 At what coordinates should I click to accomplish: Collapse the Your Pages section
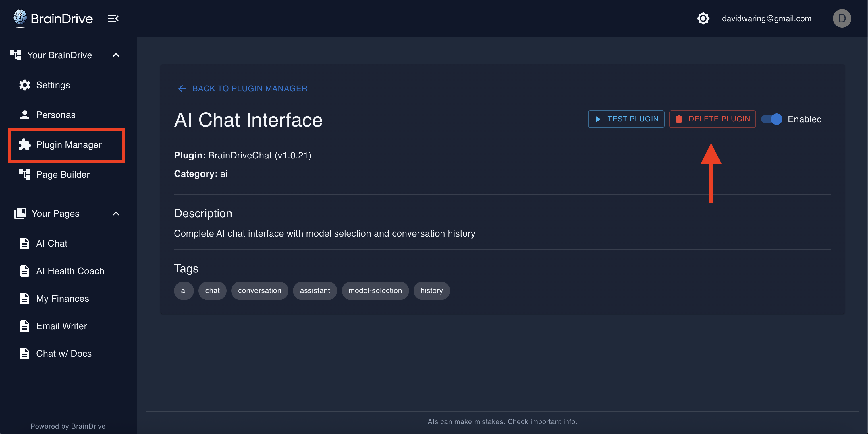(x=116, y=214)
